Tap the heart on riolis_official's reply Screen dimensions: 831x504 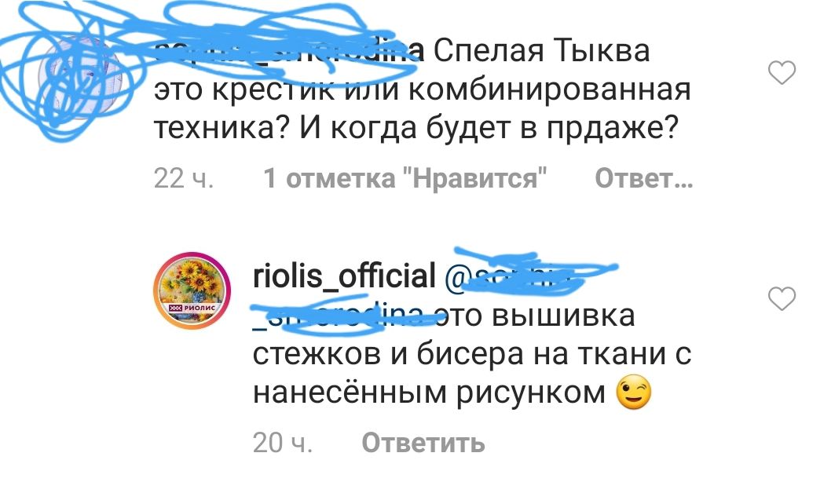click(x=782, y=298)
